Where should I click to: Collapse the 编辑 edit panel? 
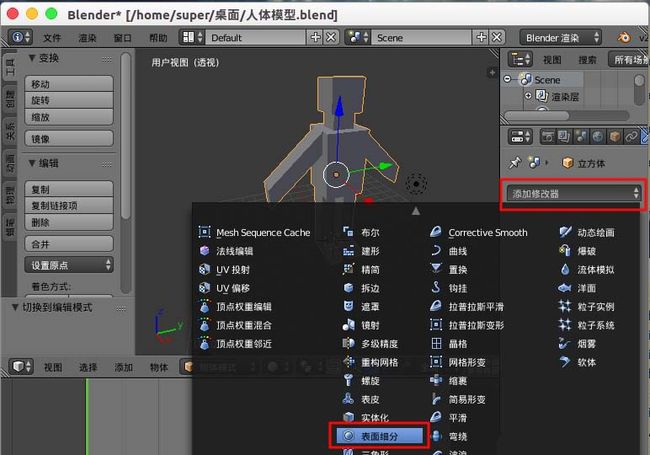coord(32,163)
